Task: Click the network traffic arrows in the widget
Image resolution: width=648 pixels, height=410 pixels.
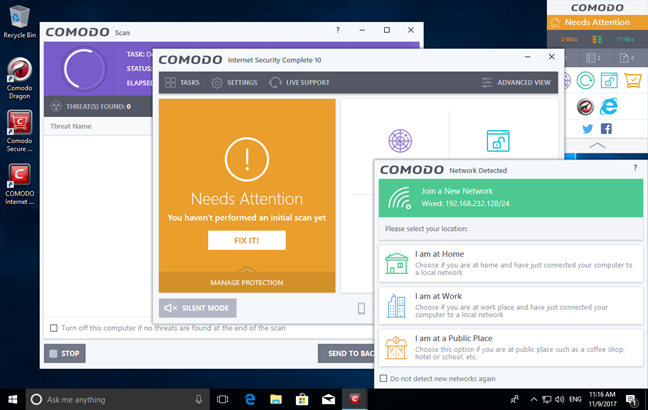Action: 597,39
